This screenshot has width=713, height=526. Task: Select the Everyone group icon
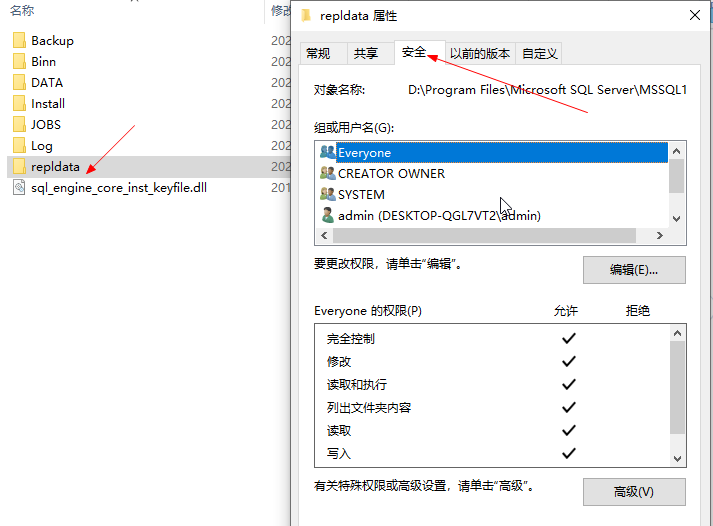(328, 152)
